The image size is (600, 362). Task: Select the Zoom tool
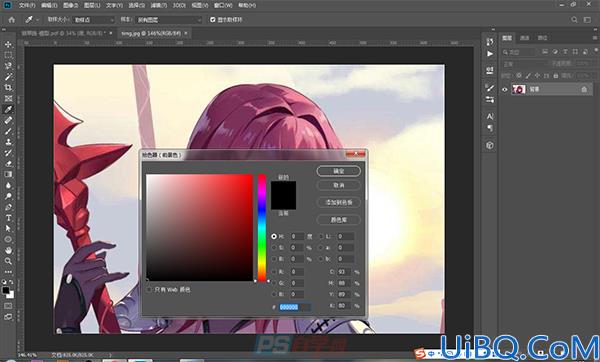click(8, 261)
